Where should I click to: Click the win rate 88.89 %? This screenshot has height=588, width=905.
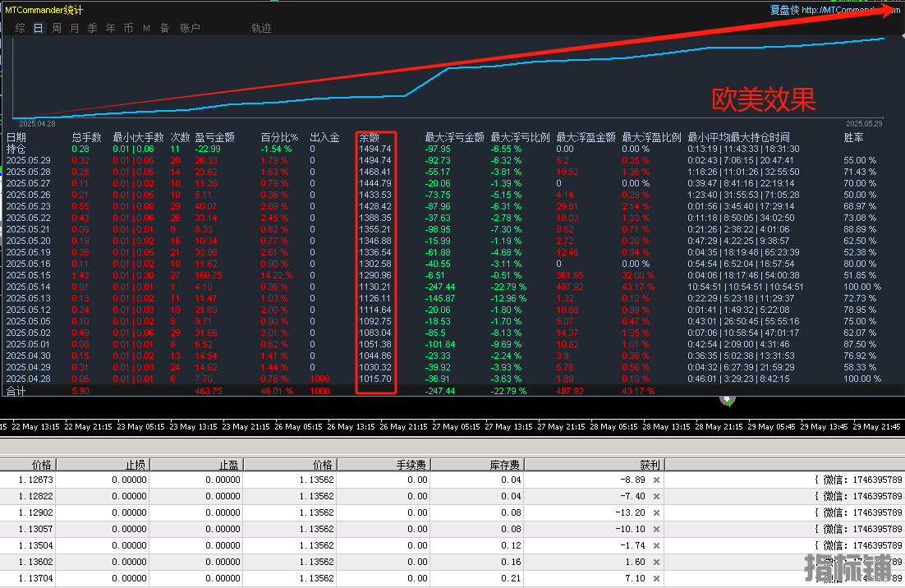pos(860,229)
